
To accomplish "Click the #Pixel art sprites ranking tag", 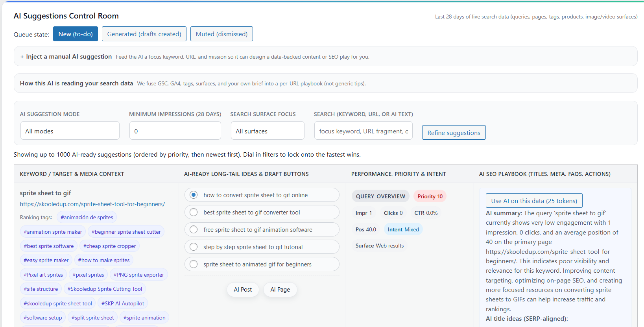I will point(43,275).
